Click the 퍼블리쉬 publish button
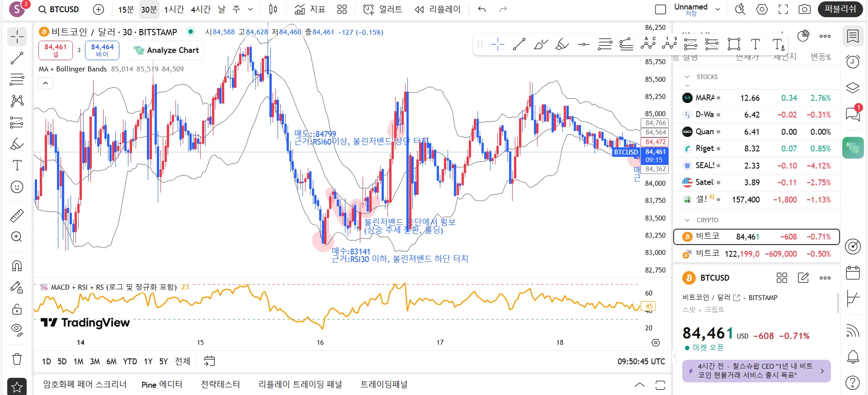This screenshot has height=395, width=868. (x=840, y=9)
